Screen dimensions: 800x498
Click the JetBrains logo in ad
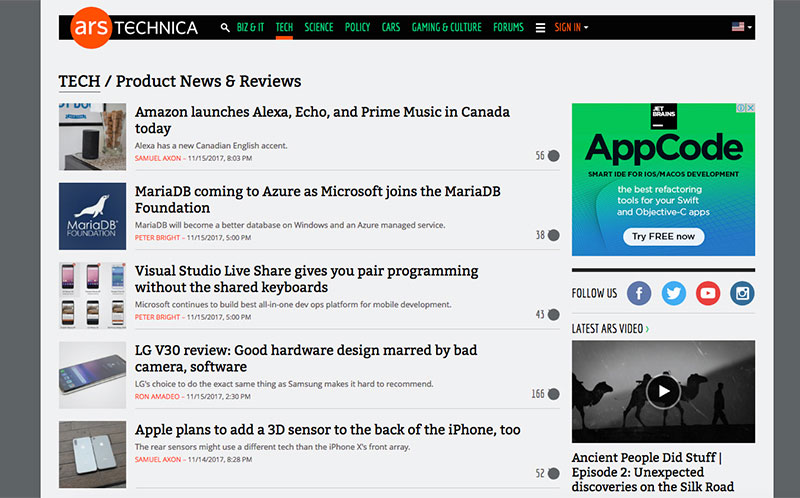pyautogui.click(x=663, y=116)
